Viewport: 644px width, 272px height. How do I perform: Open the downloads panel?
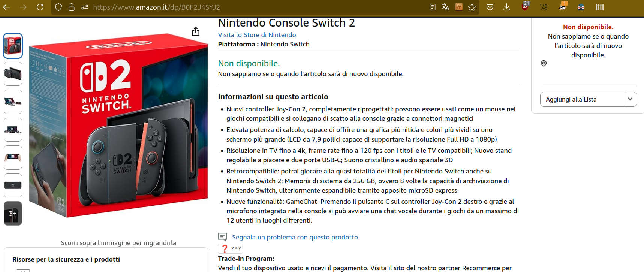(x=506, y=7)
